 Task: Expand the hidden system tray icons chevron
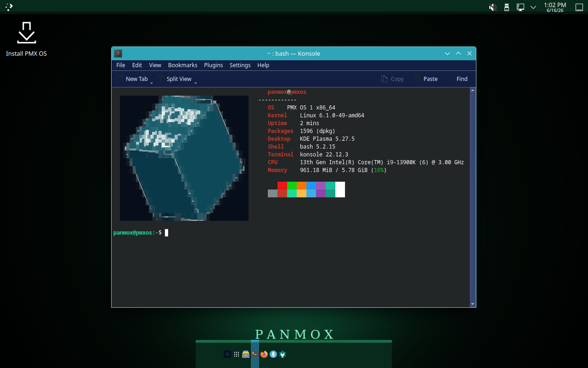[x=533, y=7]
